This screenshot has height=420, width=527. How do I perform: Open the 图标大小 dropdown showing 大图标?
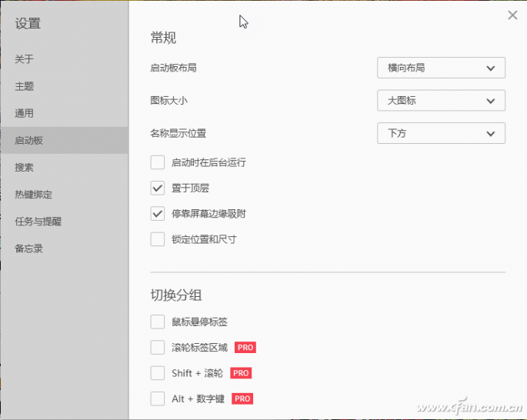(x=441, y=101)
